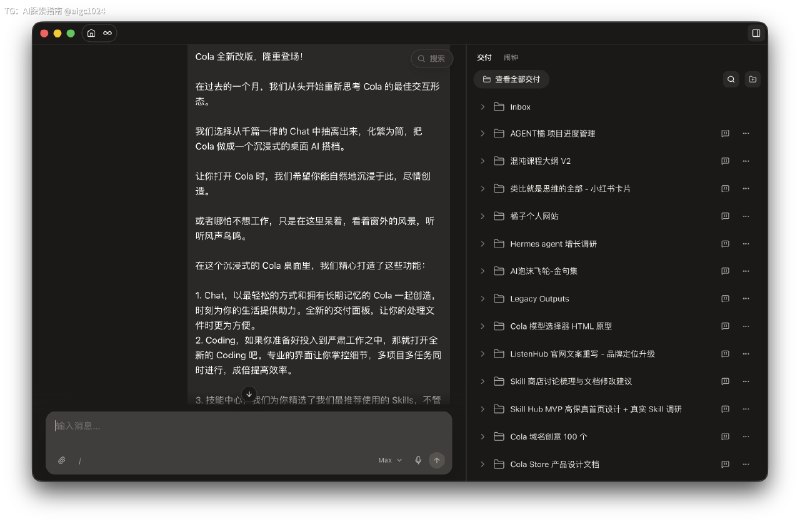Image resolution: width=800 pixels, height=524 pixels.
Task: Open more options for Cola 模型选择器 HTML 原型
Action: click(x=746, y=327)
